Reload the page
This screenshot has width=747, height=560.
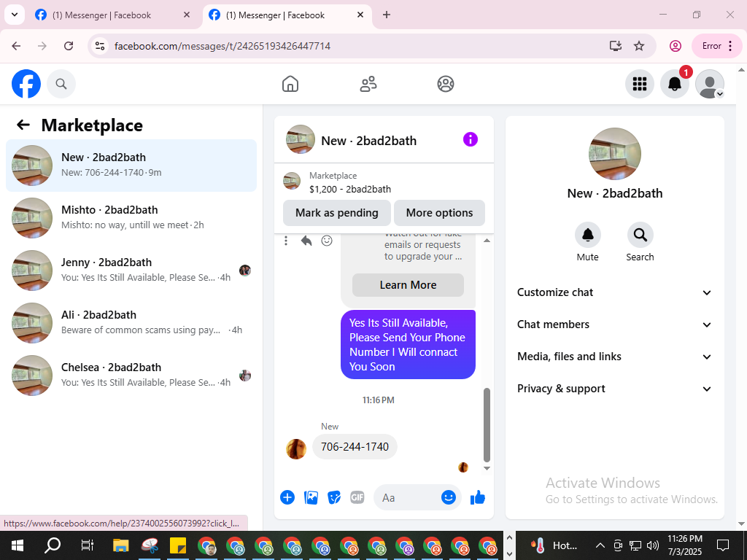[69, 46]
